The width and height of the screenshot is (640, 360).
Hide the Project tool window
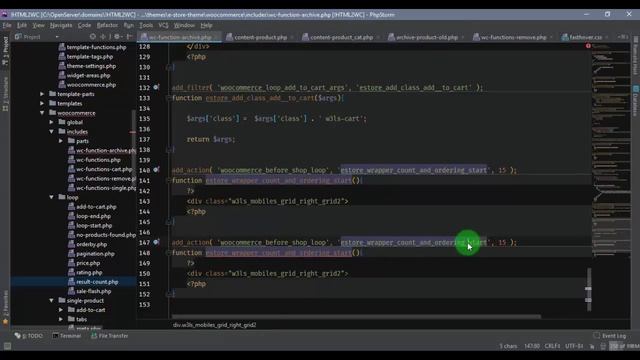tap(129, 37)
